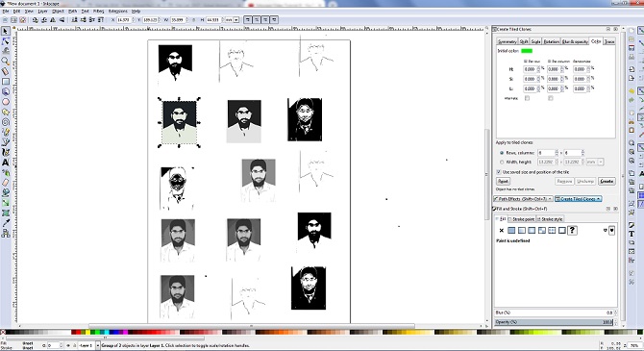
Task: Toggle the width-height lock icon
Action: point(194,20)
